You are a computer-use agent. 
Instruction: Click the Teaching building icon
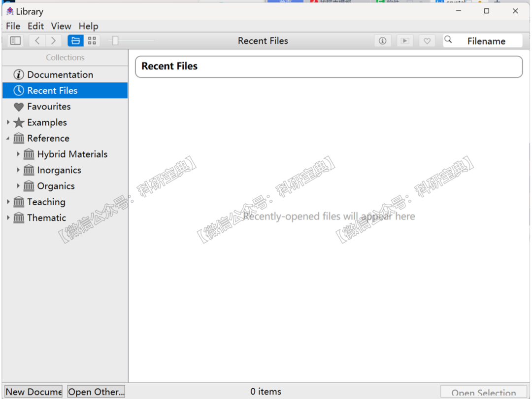point(19,202)
